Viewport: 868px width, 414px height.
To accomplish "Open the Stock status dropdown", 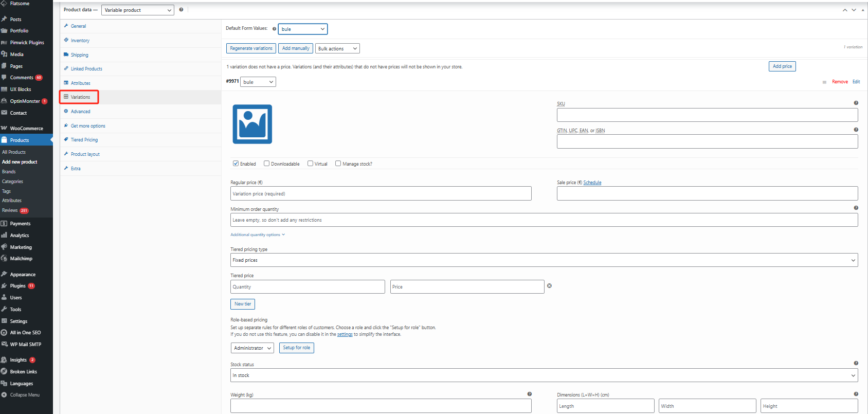I will 544,375.
